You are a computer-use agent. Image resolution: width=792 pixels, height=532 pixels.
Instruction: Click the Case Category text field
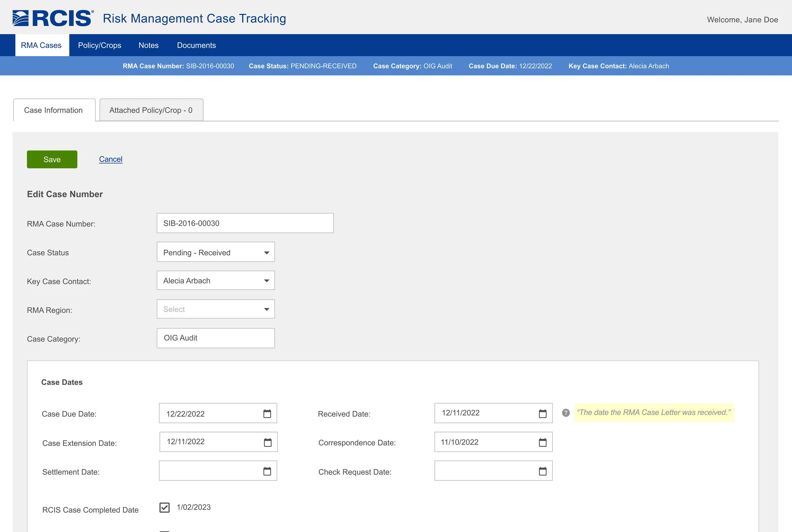[216, 338]
